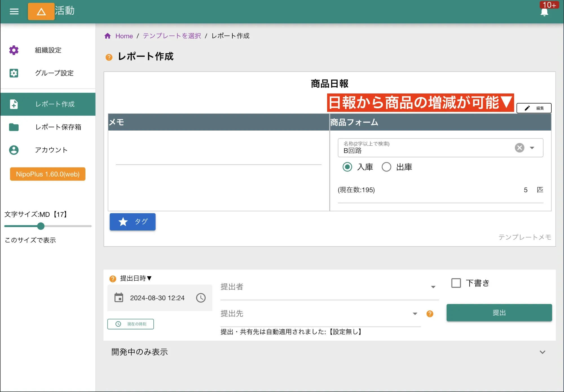Click the 現在の時刻 button

130,324
